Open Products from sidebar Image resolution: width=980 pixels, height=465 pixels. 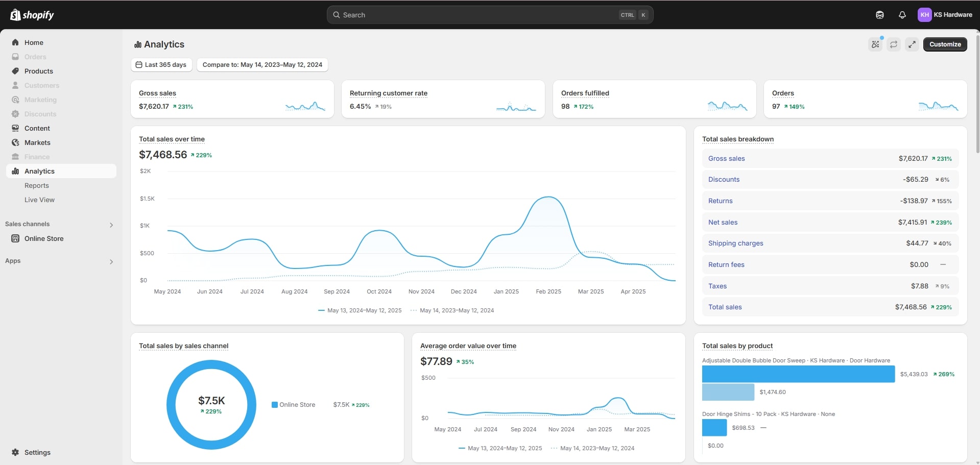[38, 71]
